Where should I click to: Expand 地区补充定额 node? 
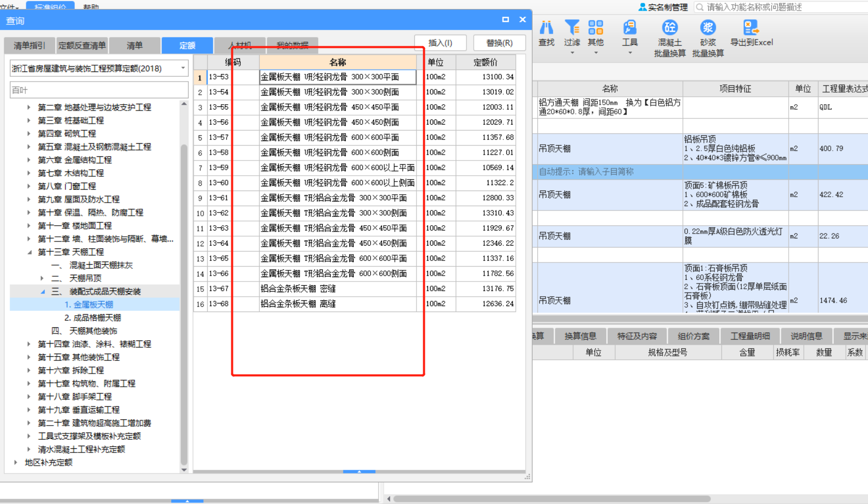point(15,462)
